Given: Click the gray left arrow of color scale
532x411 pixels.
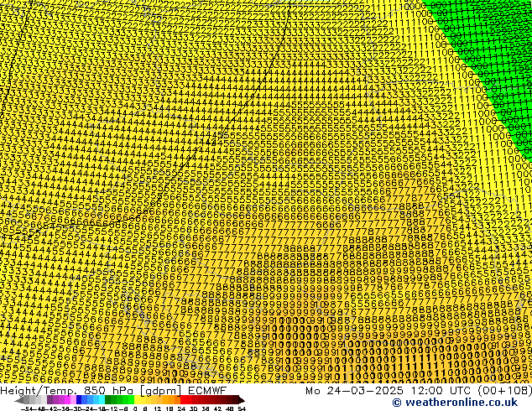Looking at the screenshot, I should point(19,400).
